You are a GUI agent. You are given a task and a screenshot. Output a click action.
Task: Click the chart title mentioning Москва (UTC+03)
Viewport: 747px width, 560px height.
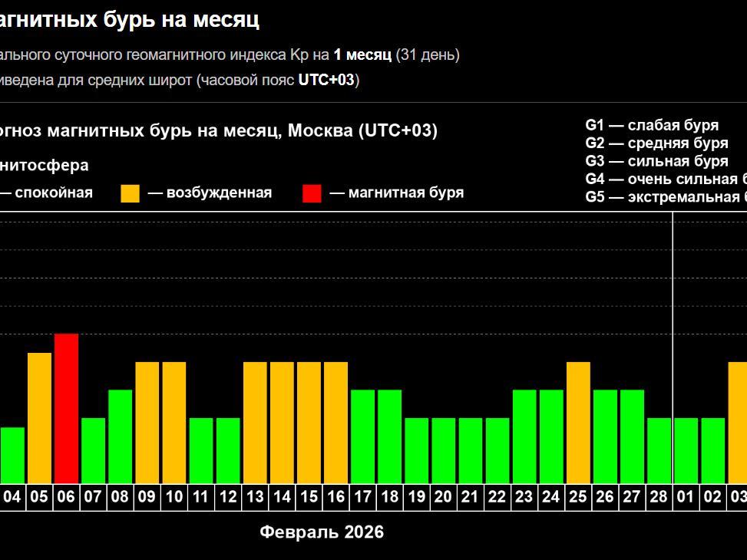(219, 130)
